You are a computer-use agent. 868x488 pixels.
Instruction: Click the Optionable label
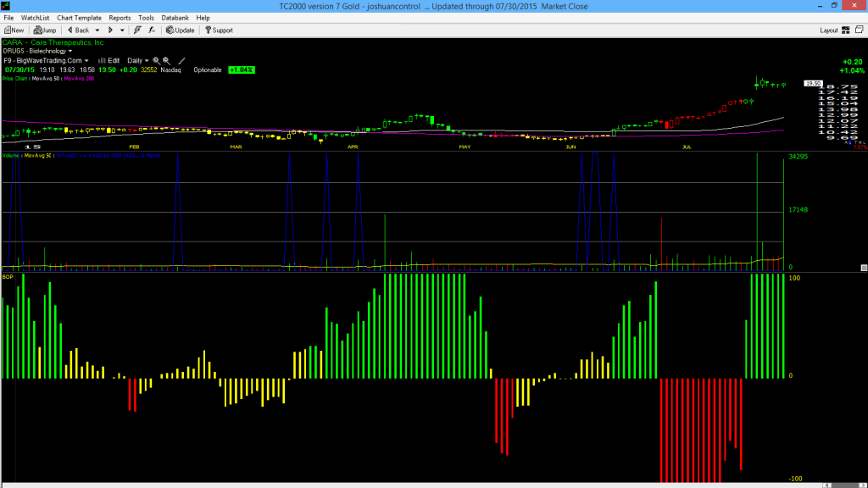click(x=208, y=69)
